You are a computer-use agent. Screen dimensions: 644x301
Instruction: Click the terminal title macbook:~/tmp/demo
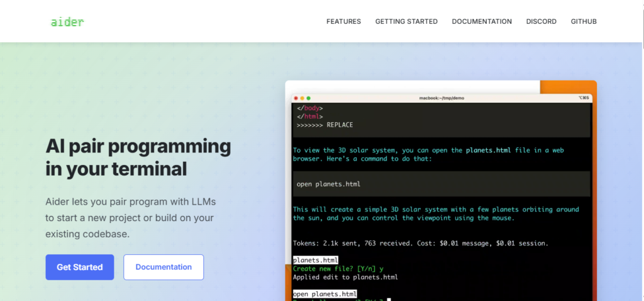[441, 98]
